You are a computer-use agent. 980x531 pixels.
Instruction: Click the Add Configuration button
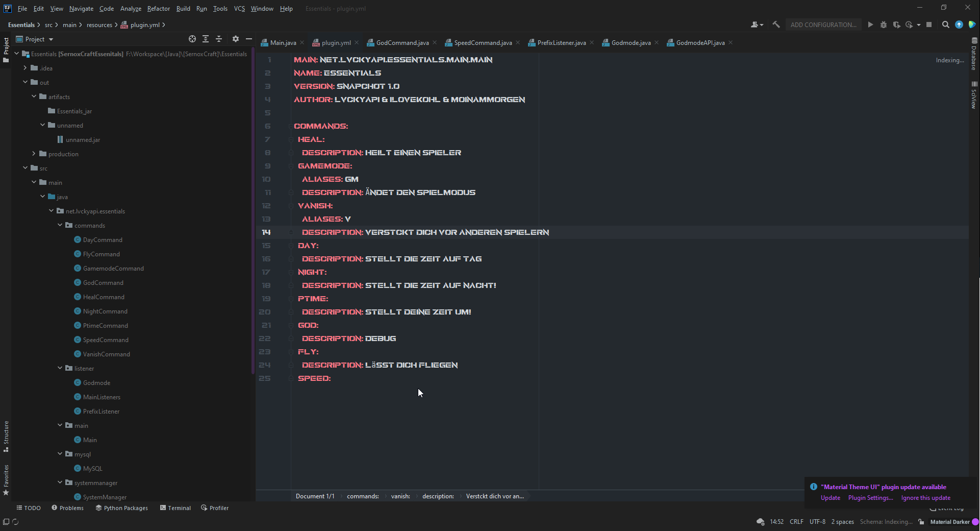point(823,25)
